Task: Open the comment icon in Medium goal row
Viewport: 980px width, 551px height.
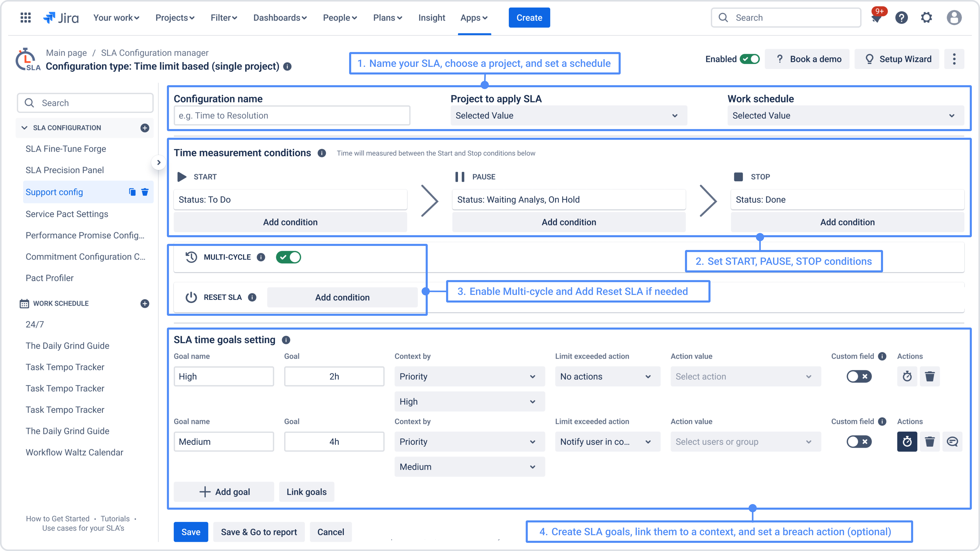Action: pyautogui.click(x=952, y=441)
